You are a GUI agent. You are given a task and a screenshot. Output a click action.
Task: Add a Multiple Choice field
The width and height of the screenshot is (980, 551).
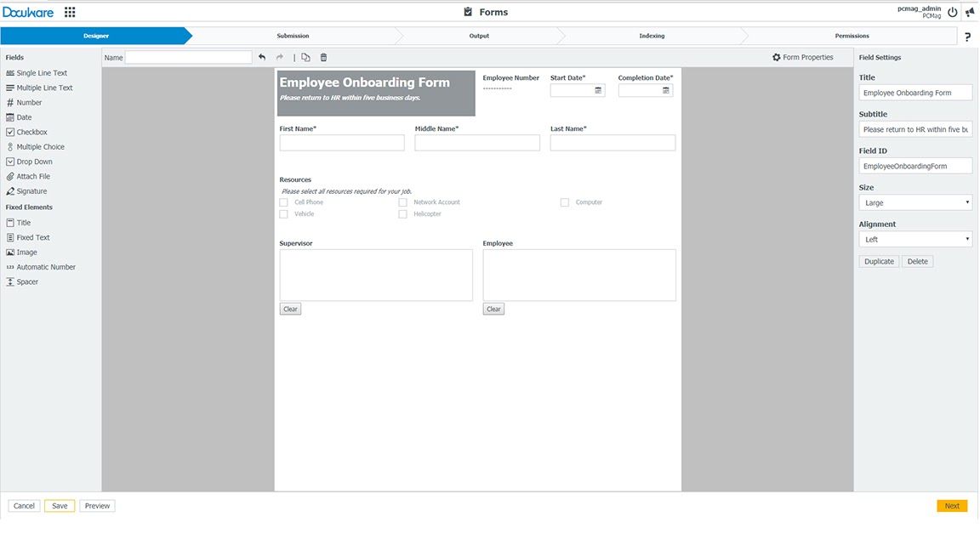pyautogui.click(x=35, y=147)
